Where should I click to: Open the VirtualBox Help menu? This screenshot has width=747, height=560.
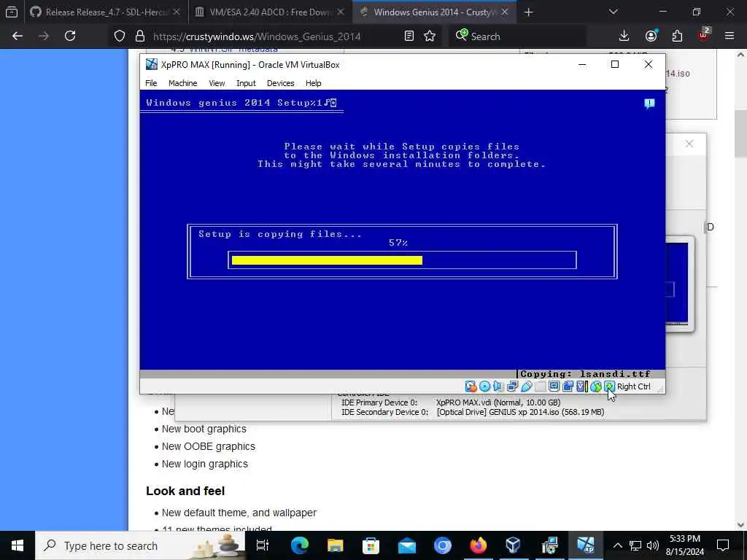[314, 83]
